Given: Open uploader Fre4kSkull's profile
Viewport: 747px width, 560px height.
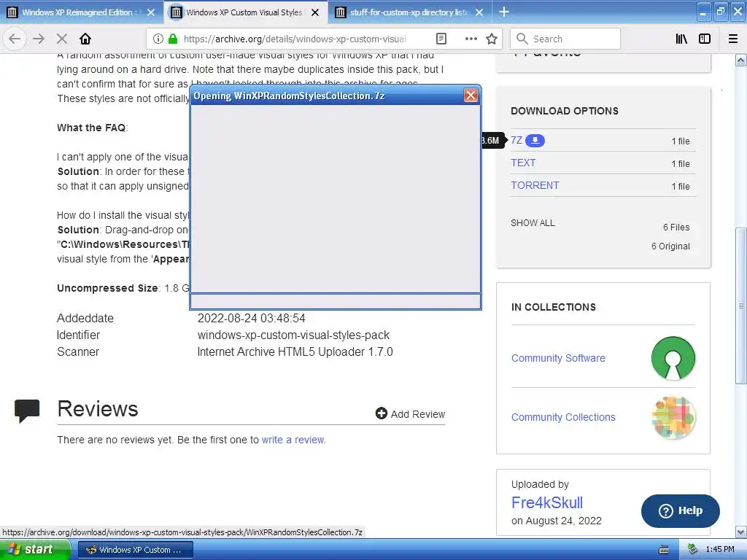Looking at the screenshot, I should 547,502.
